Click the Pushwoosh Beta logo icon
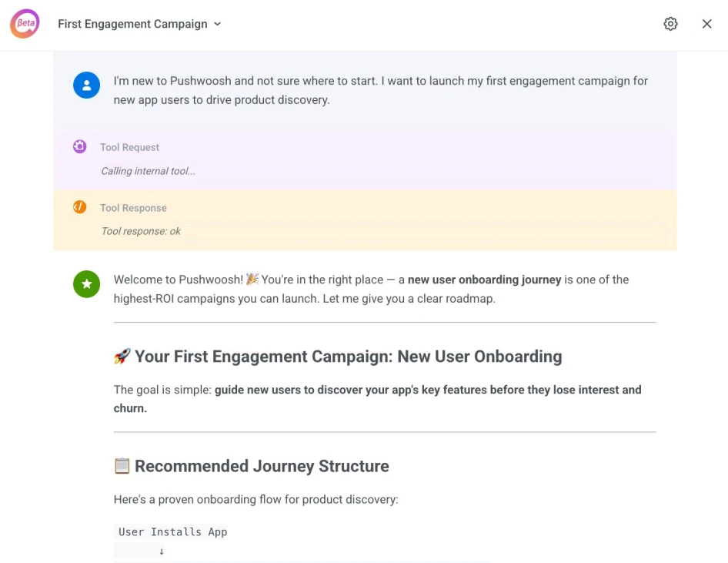The height and width of the screenshot is (563, 728). (x=24, y=24)
